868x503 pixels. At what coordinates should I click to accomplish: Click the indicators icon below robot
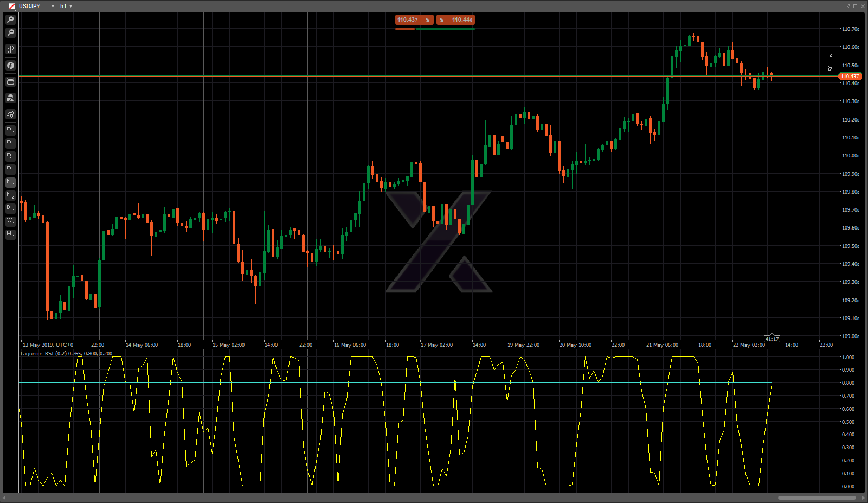(10, 98)
